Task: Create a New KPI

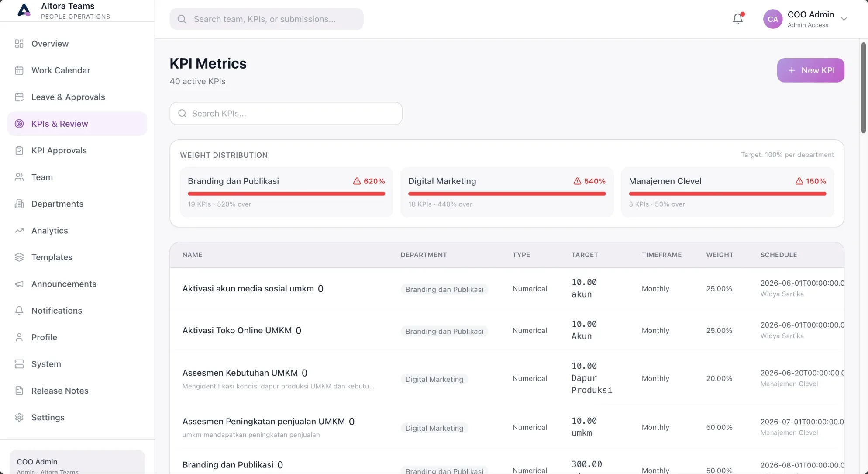Action: 810,70
